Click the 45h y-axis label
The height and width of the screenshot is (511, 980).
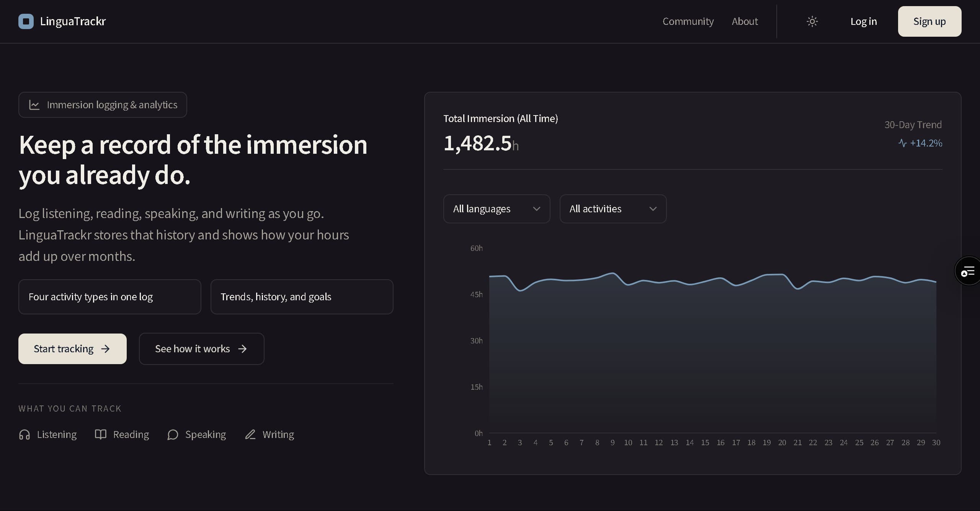tap(477, 295)
